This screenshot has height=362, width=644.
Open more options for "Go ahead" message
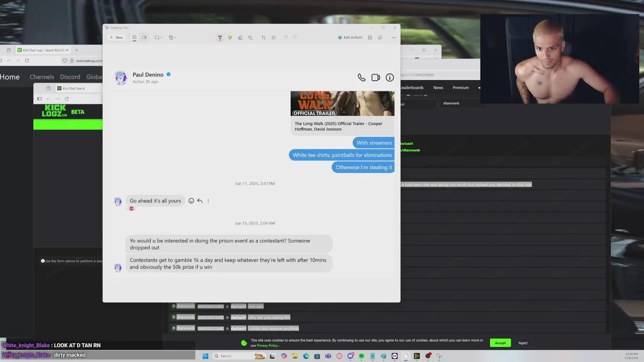pos(208,201)
